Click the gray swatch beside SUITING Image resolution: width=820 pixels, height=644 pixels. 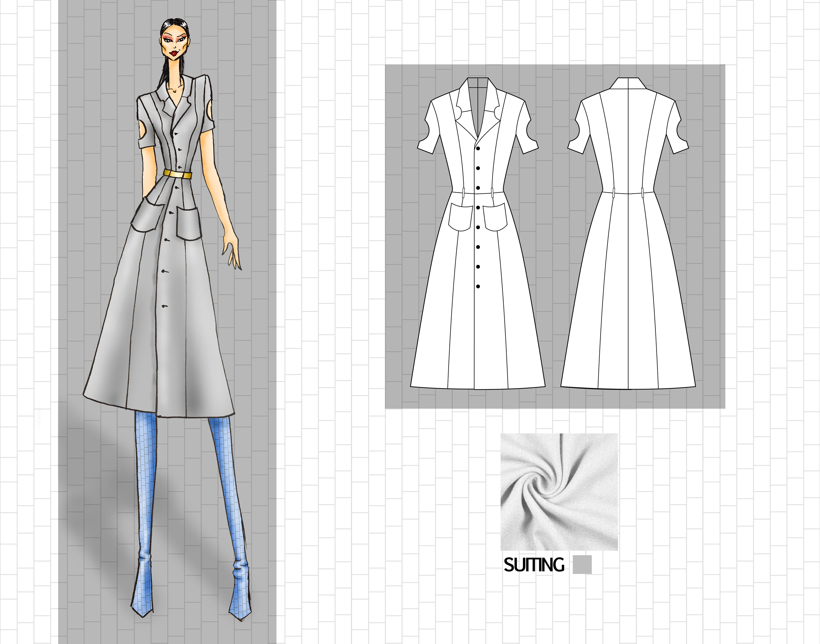click(582, 564)
